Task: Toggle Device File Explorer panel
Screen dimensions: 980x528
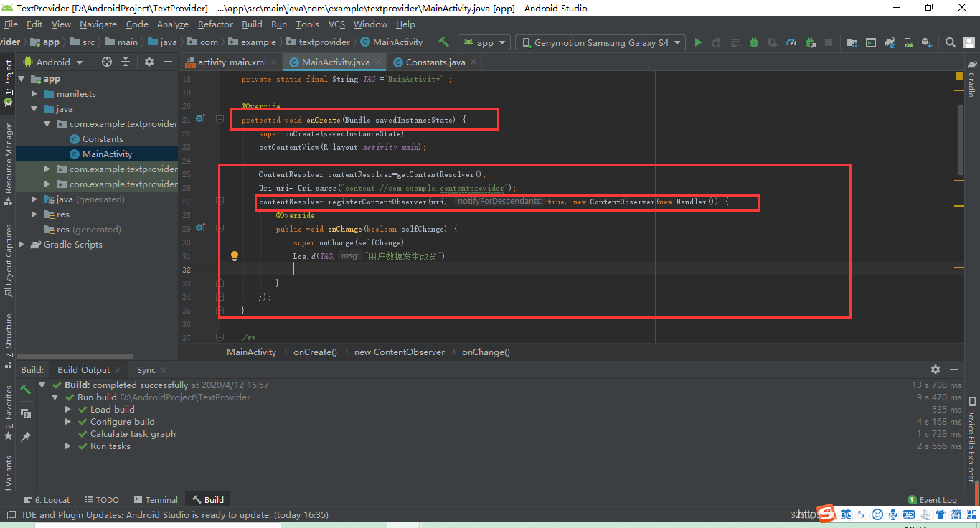Action: click(971, 438)
